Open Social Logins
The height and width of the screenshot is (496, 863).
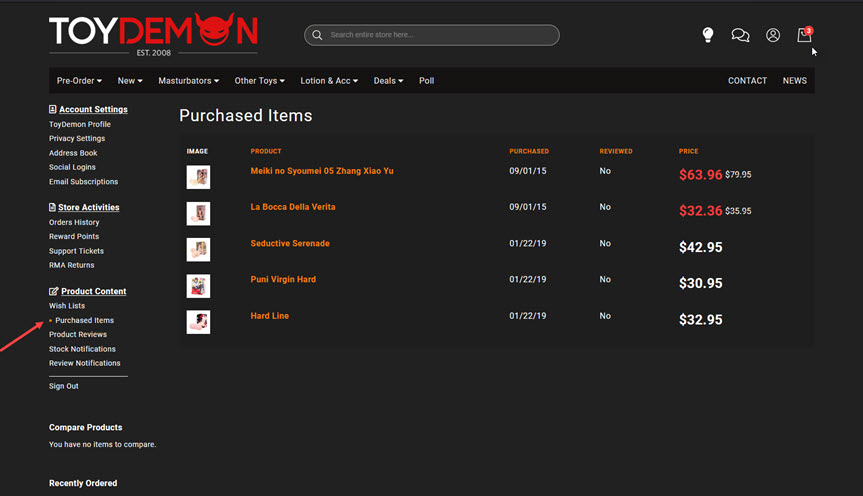click(x=72, y=167)
